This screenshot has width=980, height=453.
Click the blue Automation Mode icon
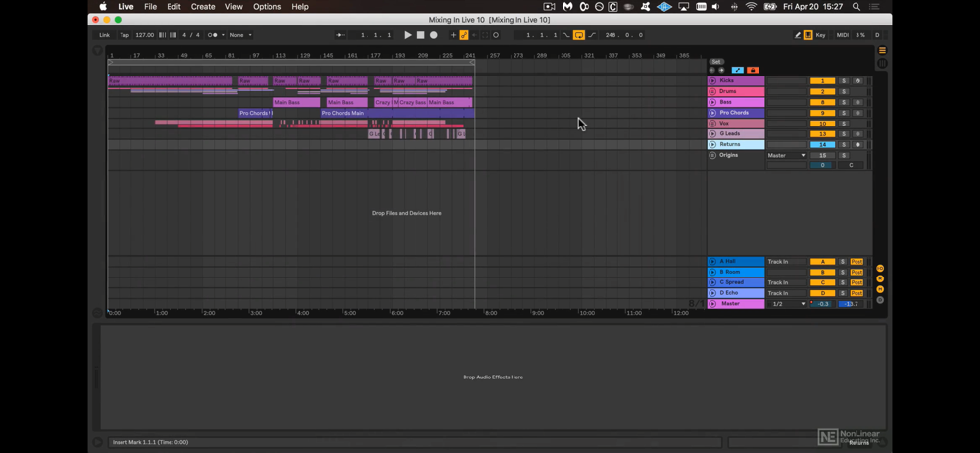click(738, 70)
